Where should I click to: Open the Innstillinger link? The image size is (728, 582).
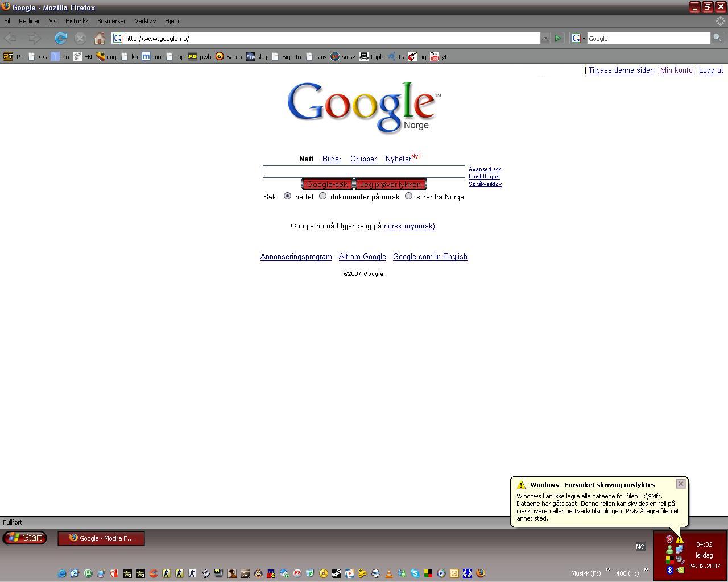(x=484, y=177)
